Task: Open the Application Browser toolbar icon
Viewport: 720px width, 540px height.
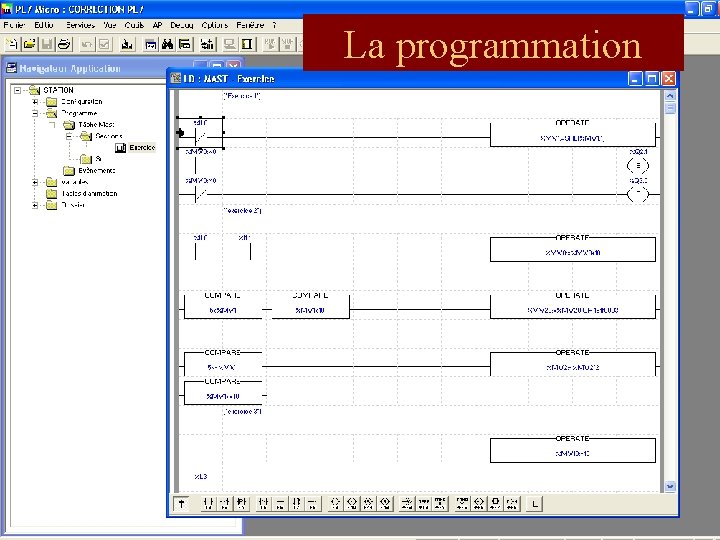Action: (150, 44)
